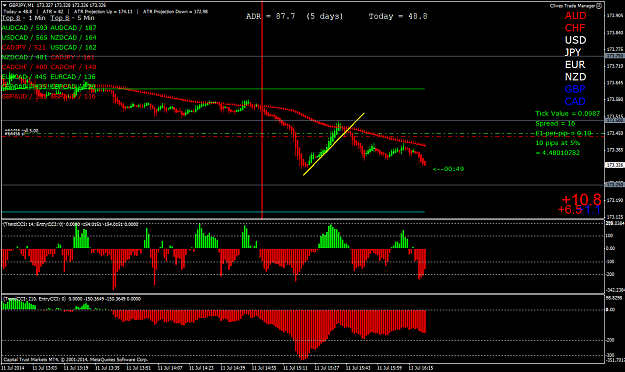Screen dimensions: 625x372
Task: Click the blue GBP currency label
Action: point(575,89)
